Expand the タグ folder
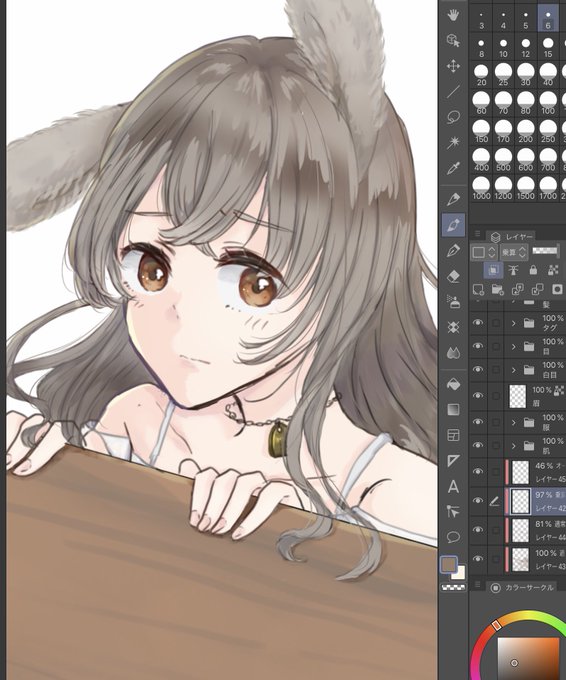Viewport: 566px width, 680px height. (x=514, y=323)
